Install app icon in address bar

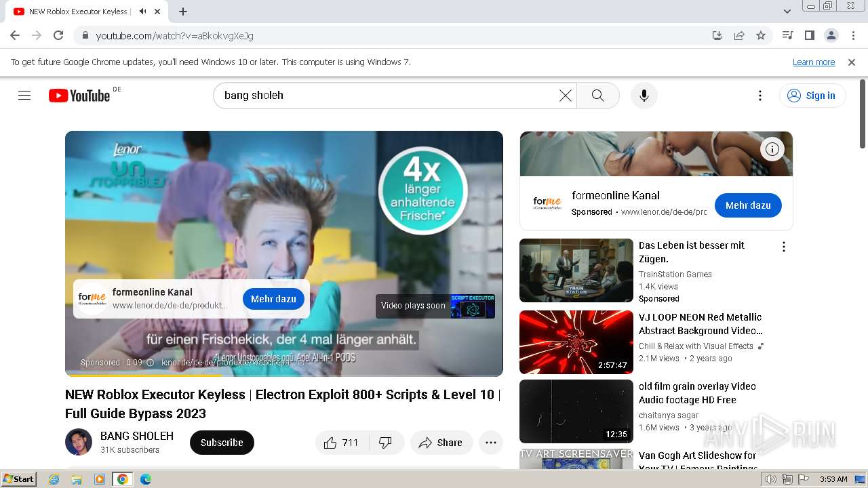pyautogui.click(x=717, y=35)
